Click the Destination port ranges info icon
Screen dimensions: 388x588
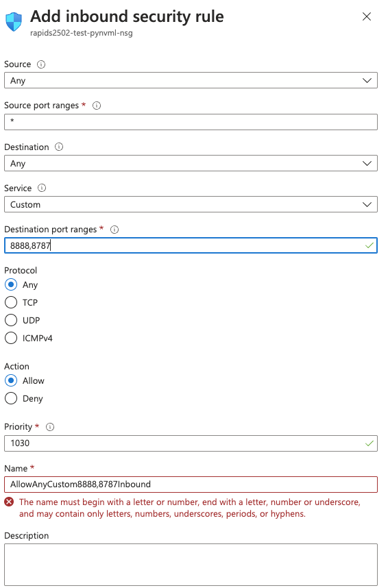(114, 230)
